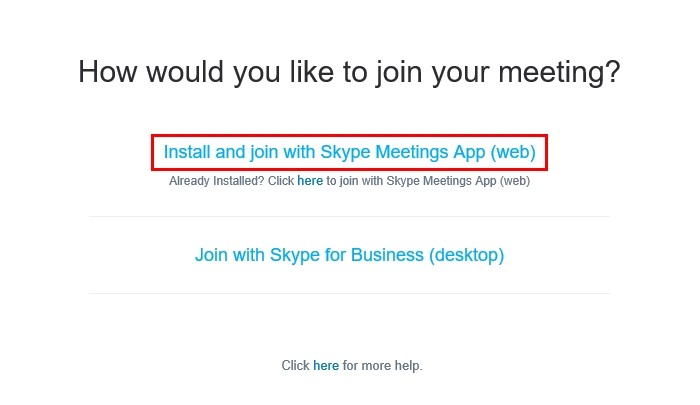Viewport: 700px width, 405px height.
Task: Click the word 'meeting?' in the heading
Action: 559,72
